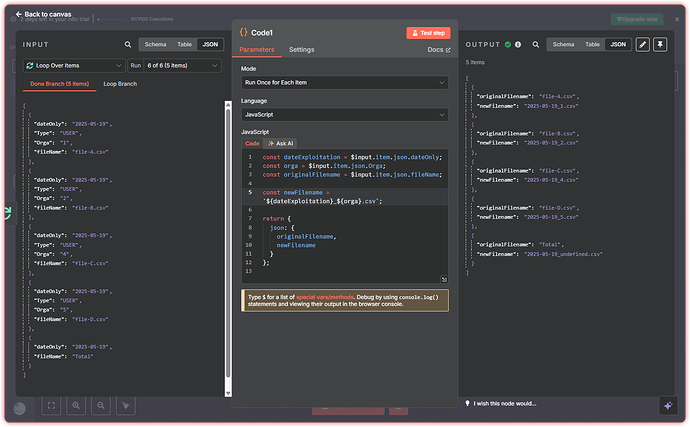Click the input panel vertical scrollbar
Screen dimensions: 690x427
tap(228, 243)
